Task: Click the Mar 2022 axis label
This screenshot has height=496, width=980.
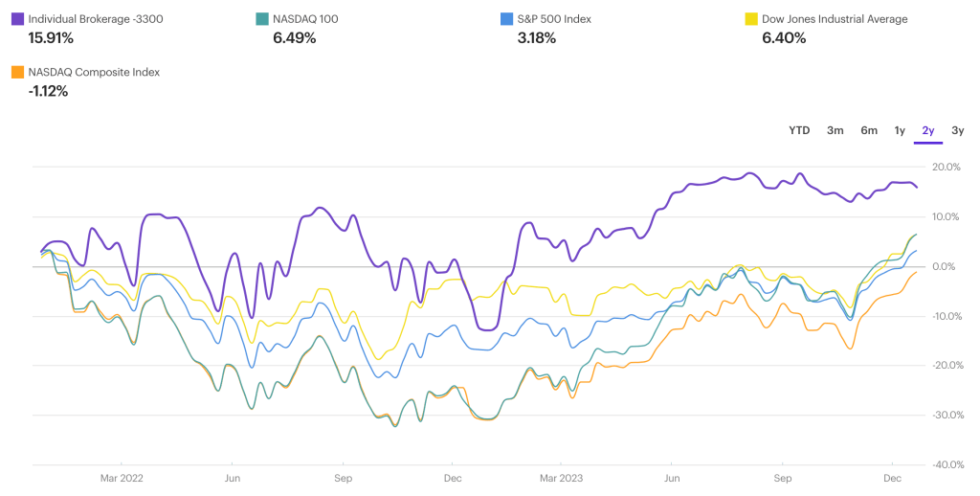Action: point(122,477)
